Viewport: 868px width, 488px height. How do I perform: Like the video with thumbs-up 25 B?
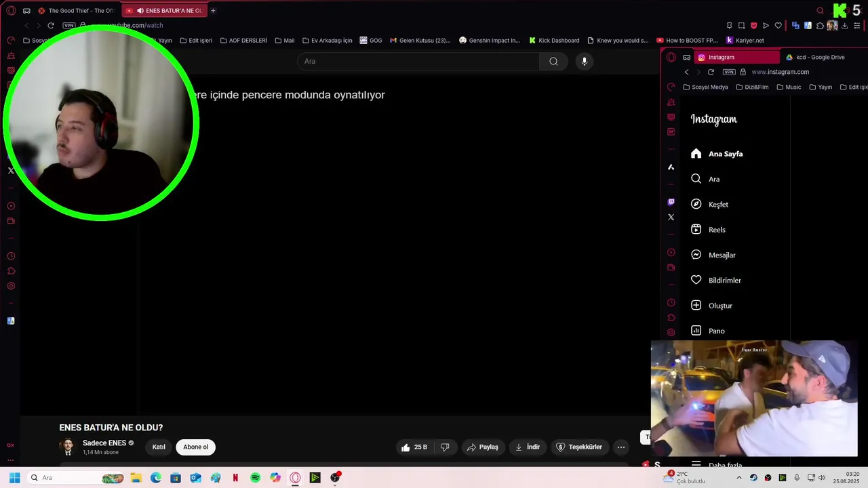[414, 447]
